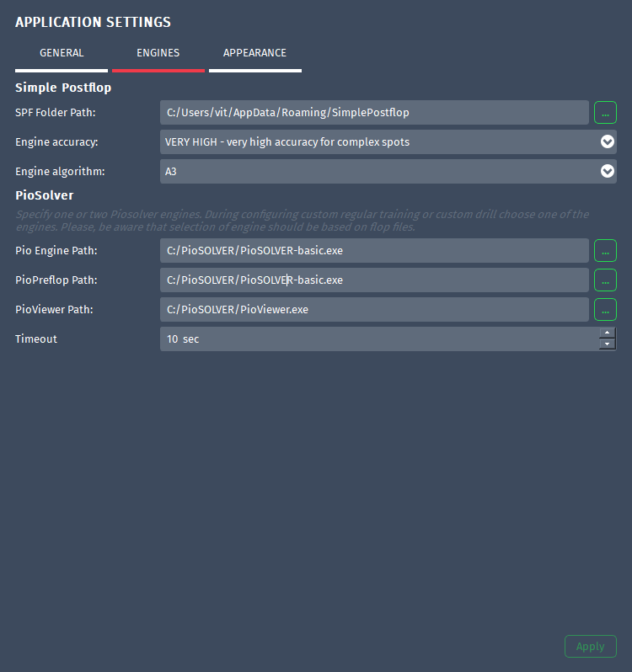Focus the PioPreflop Path input field
632x672 pixels.
pyautogui.click(x=374, y=280)
